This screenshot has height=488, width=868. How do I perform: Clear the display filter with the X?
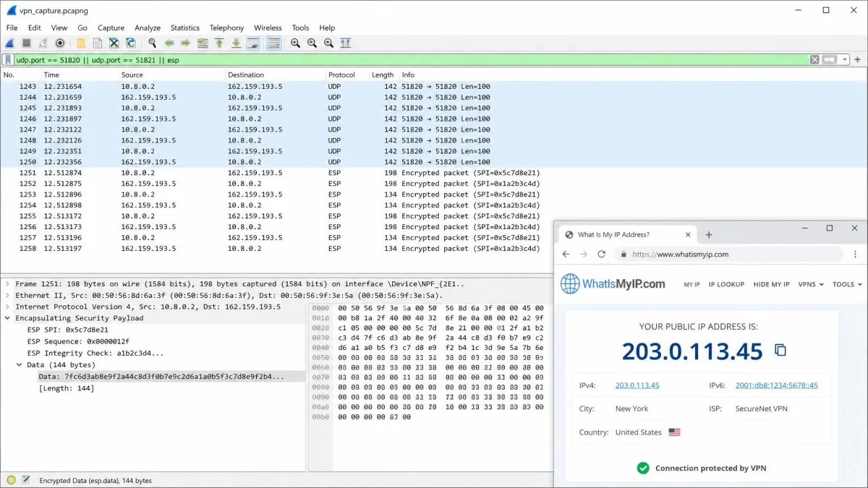tap(814, 60)
